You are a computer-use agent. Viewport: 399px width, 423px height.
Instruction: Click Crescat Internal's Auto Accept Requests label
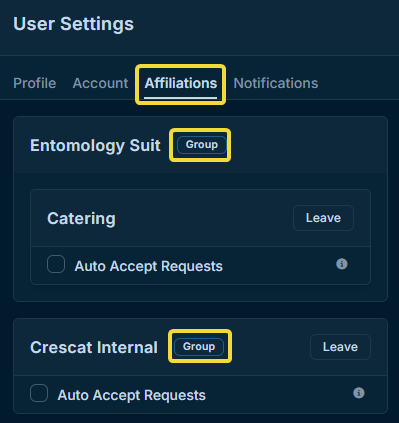(x=131, y=395)
